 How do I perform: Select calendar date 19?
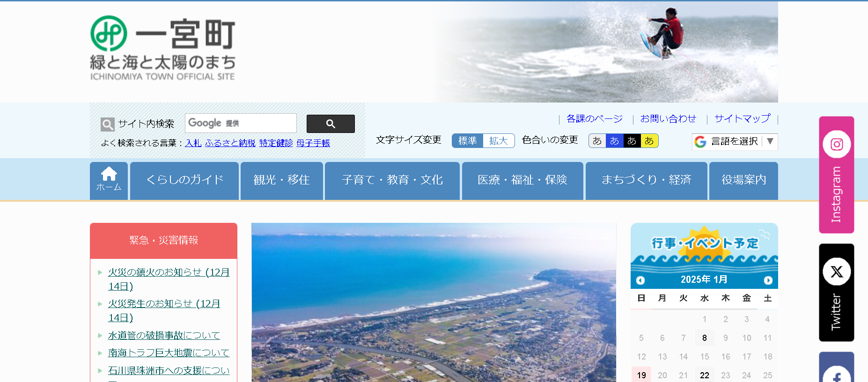coord(641,375)
